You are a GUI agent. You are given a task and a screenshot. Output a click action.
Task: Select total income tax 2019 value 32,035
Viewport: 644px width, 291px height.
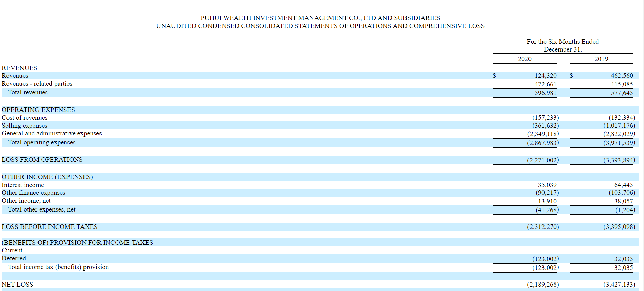pyautogui.click(x=624, y=268)
